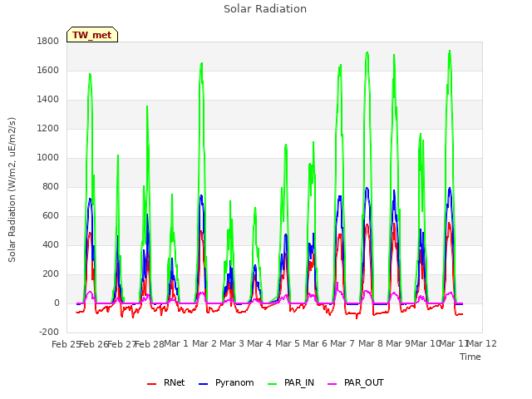
Task: Click the Pyranom legend entry
Action: [226, 382]
